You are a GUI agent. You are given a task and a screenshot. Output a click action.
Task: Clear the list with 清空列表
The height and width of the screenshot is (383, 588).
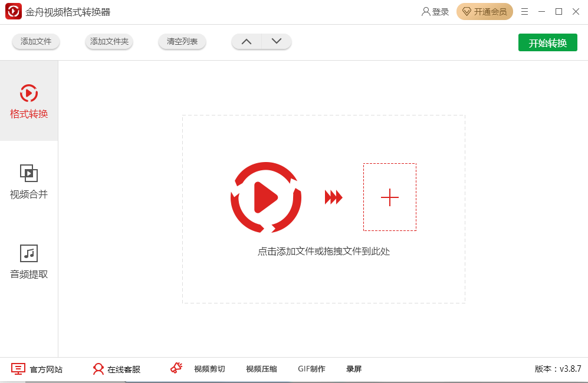182,41
